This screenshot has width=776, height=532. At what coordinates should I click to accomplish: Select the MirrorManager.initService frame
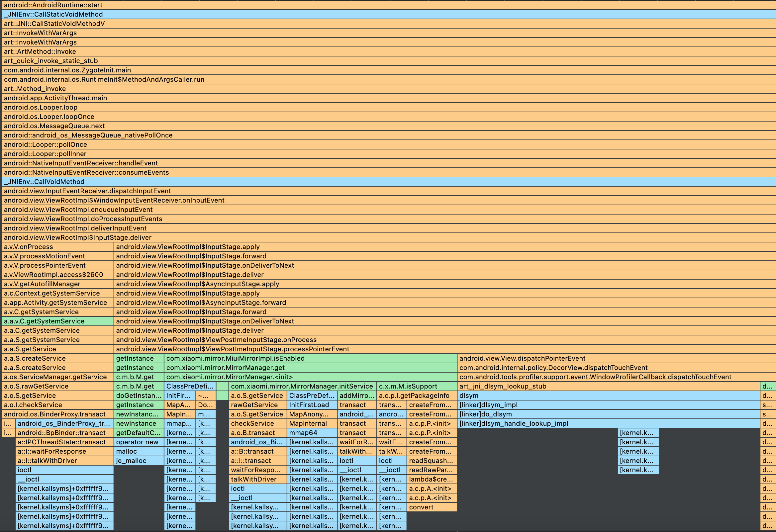pos(302,386)
